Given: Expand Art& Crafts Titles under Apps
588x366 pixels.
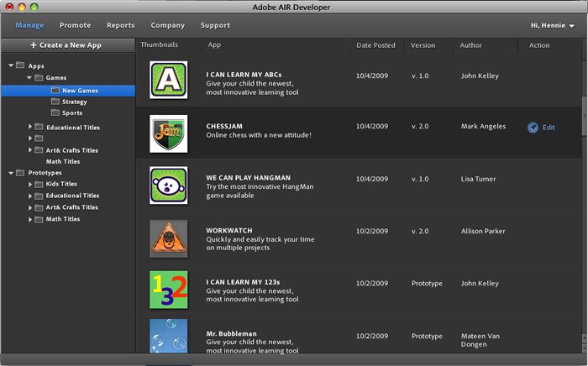Looking at the screenshot, I should [30, 150].
